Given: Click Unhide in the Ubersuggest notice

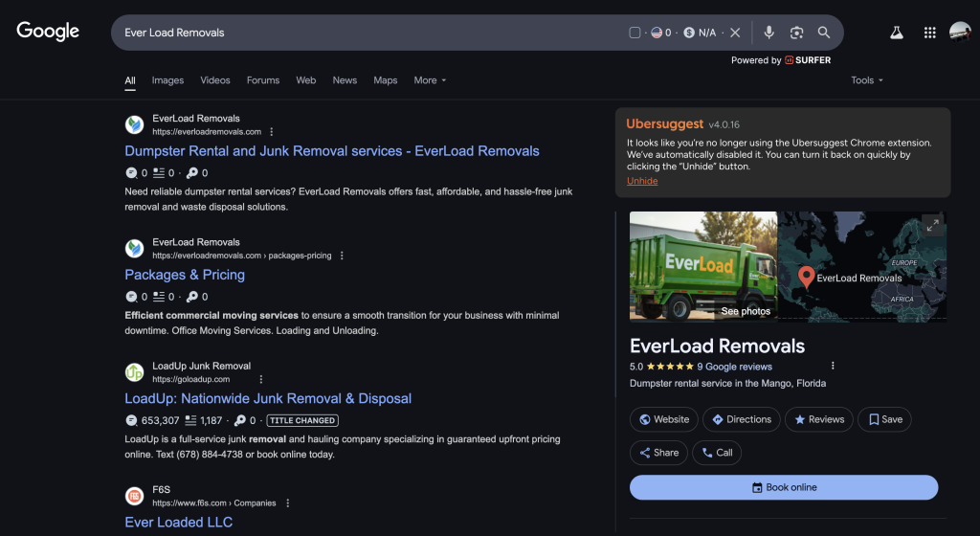Looking at the screenshot, I should 642,181.
